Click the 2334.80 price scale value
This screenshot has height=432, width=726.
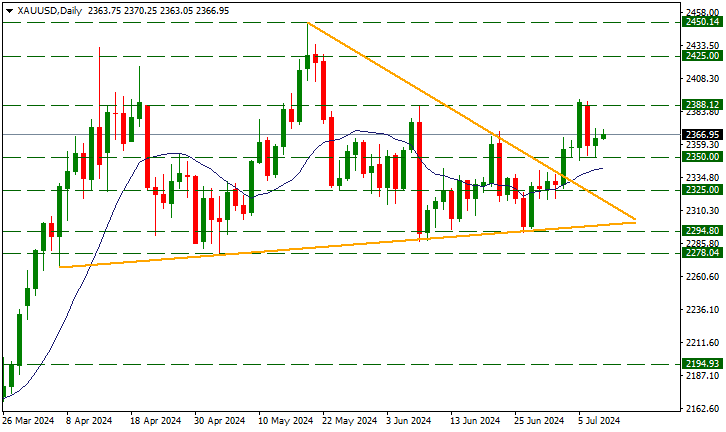(702, 178)
